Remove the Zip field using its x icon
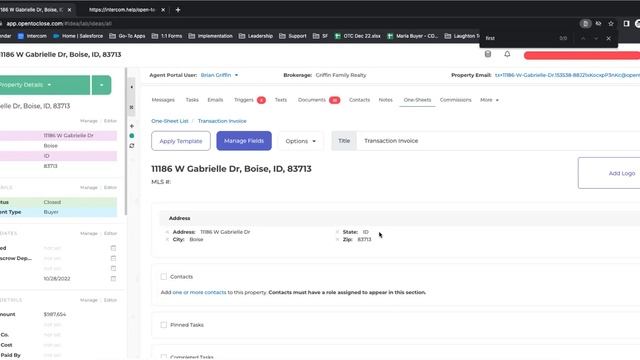 click(337, 240)
